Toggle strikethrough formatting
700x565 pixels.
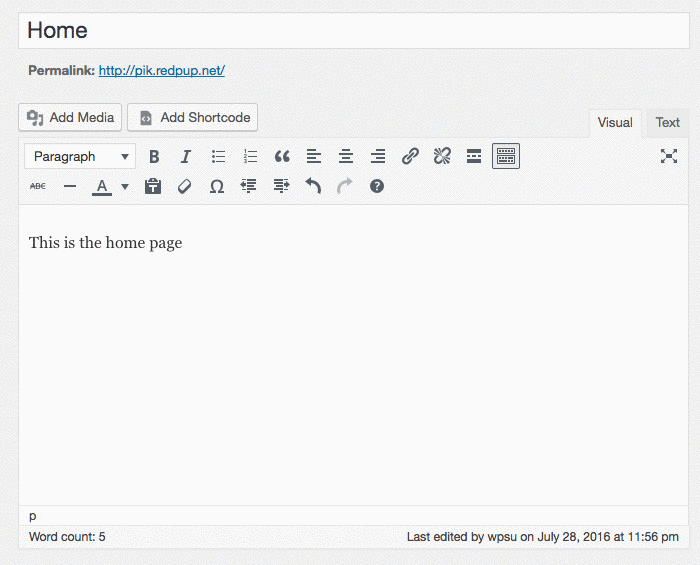pos(38,187)
